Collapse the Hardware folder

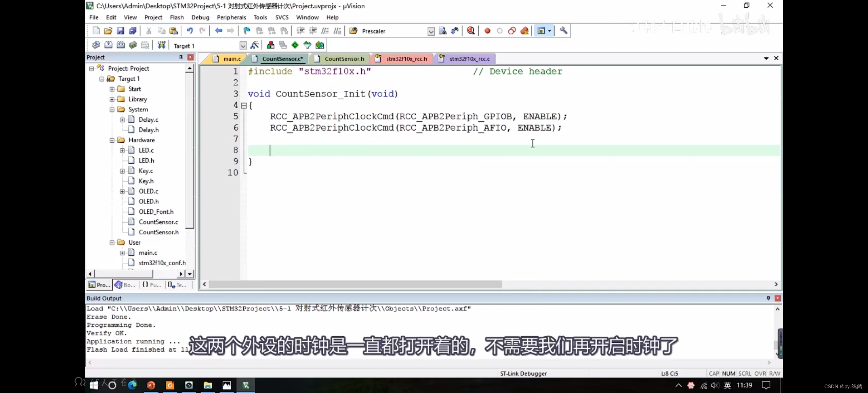(112, 140)
